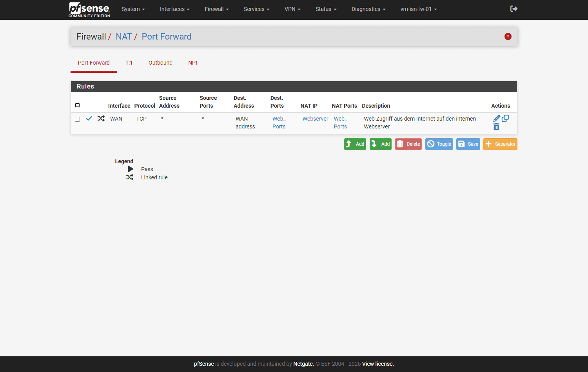Viewport: 588px width, 372px height.
Task: Add a Separator to the rules
Action: click(x=500, y=144)
